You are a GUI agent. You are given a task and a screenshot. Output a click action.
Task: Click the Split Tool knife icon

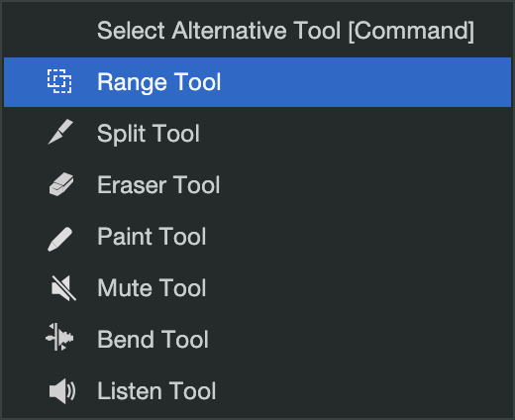click(60, 132)
